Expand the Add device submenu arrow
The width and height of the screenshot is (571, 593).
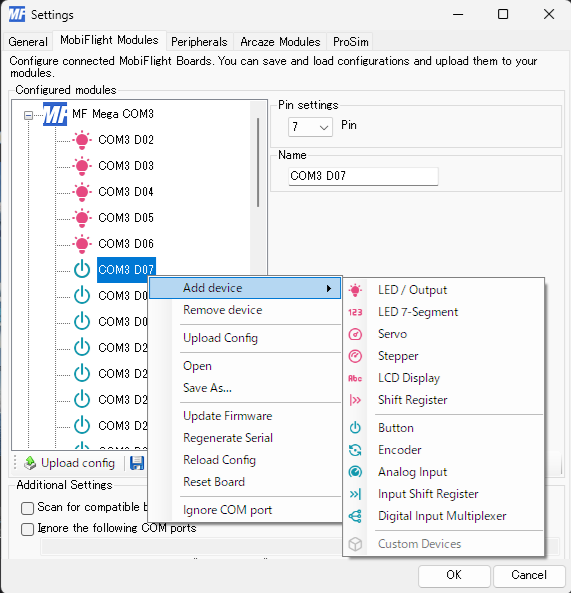click(x=329, y=289)
